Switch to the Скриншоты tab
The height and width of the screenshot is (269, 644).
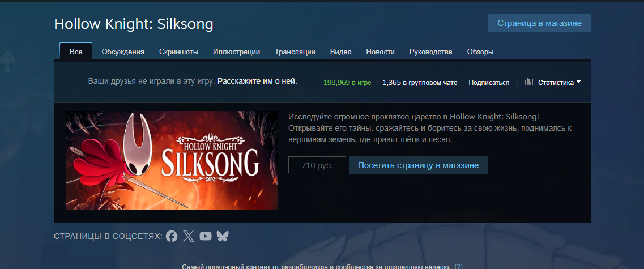click(x=178, y=52)
